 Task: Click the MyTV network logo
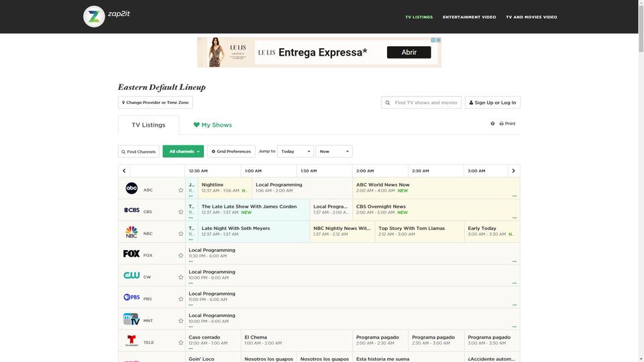click(x=131, y=319)
